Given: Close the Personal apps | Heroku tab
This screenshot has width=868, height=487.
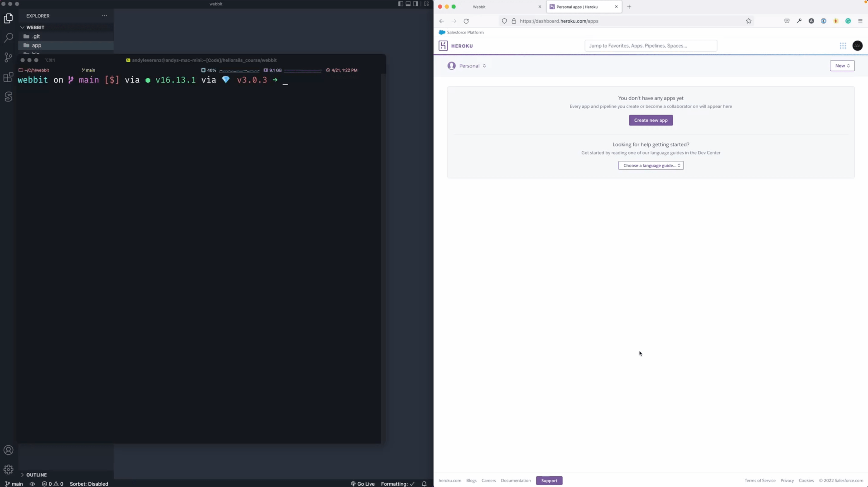Looking at the screenshot, I should point(616,7).
